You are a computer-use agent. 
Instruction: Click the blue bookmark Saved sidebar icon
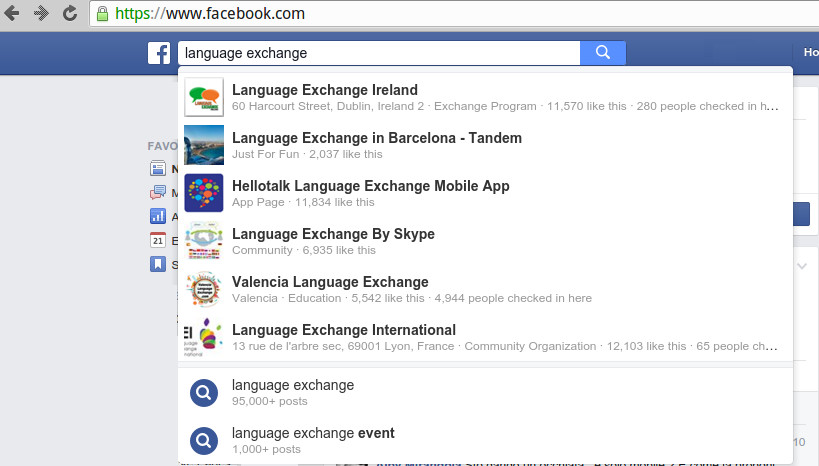pyautogui.click(x=158, y=264)
